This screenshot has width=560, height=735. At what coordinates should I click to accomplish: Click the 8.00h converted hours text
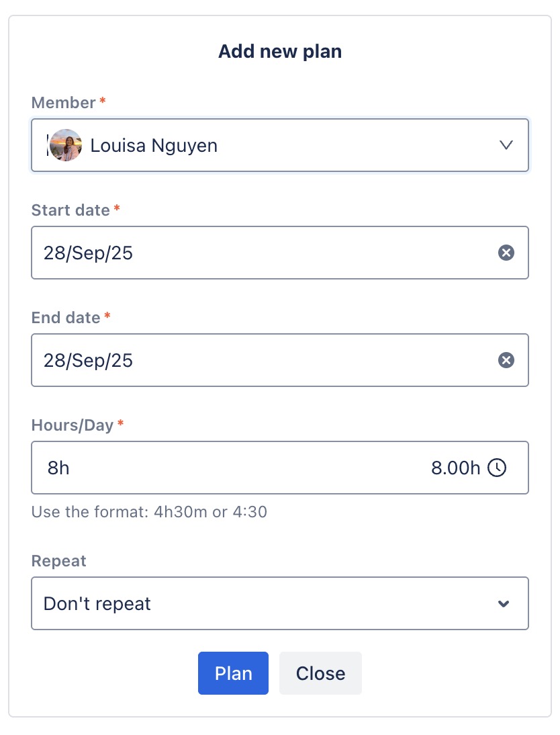[455, 468]
